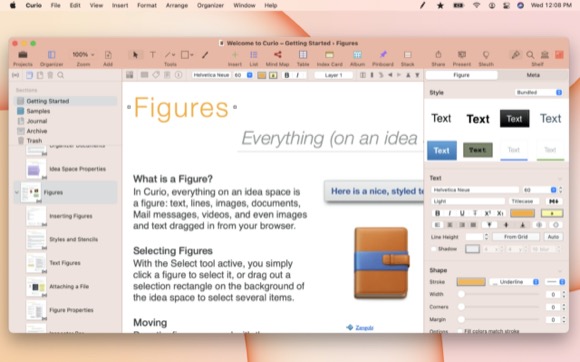Image resolution: width=580 pixels, height=362 pixels.
Task: Toggle the Organizer panel toolbar icon
Action: click(51, 55)
